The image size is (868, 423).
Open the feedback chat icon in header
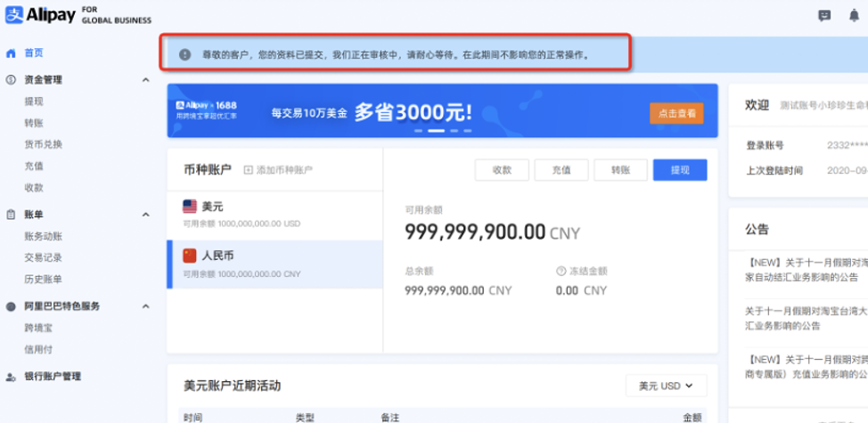(x=825, y=15)
